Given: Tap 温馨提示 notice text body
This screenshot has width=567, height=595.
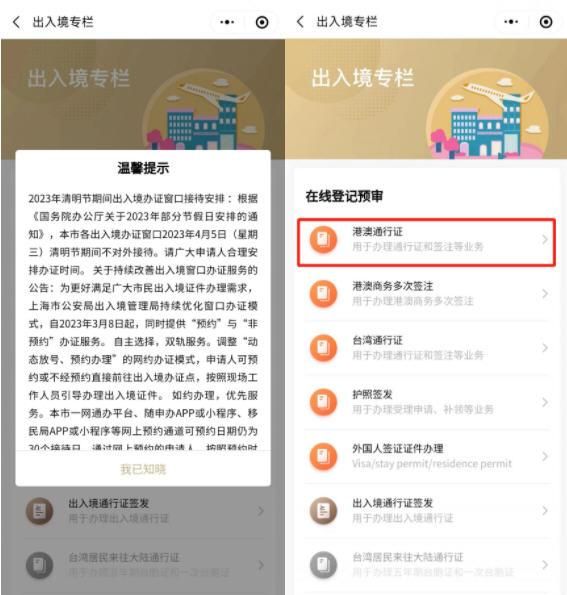Looking at the screenshot, I should (143, 323).
